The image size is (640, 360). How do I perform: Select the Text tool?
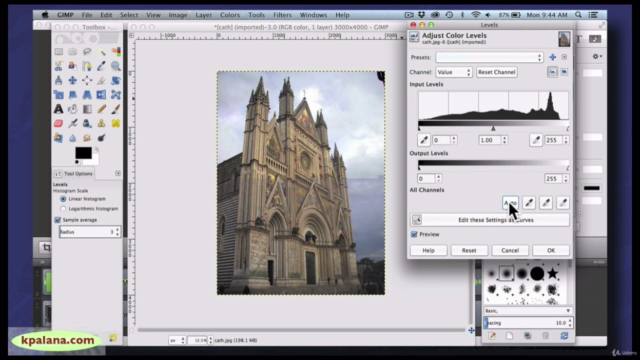[x=58, y=109]
